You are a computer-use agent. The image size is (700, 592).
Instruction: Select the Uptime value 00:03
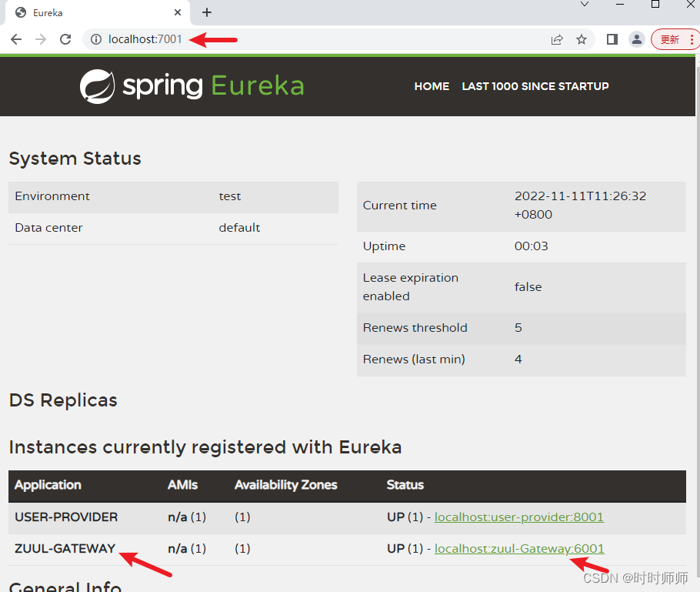tap(531, 246)
